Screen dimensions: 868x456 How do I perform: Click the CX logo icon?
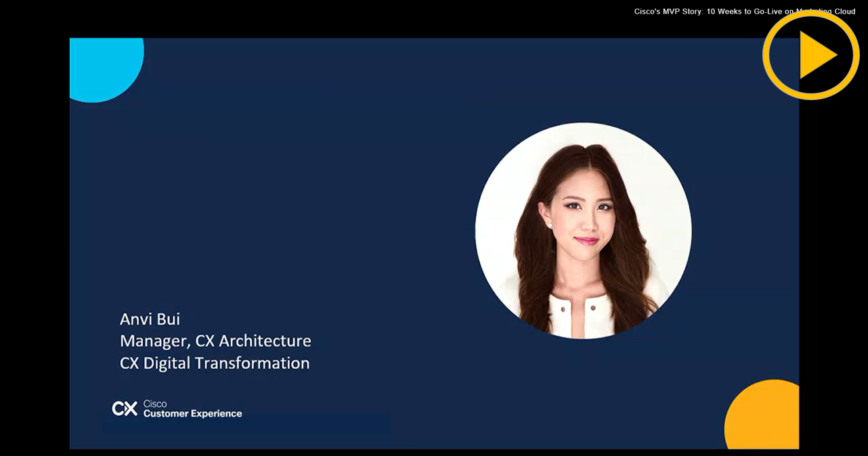[x=125, y=409]
